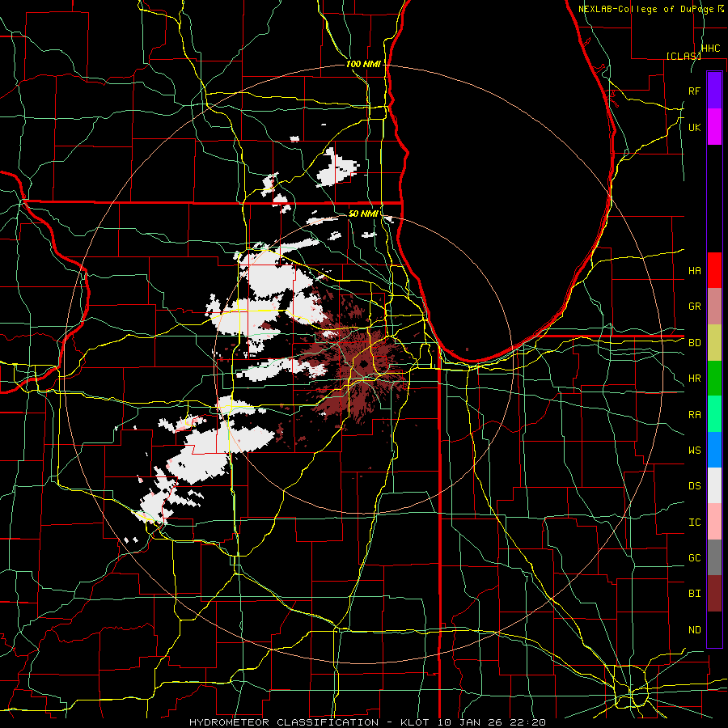This screenshot has height=728, width=728.
Task: Click the ND legend label
Action: coord(695,630)
